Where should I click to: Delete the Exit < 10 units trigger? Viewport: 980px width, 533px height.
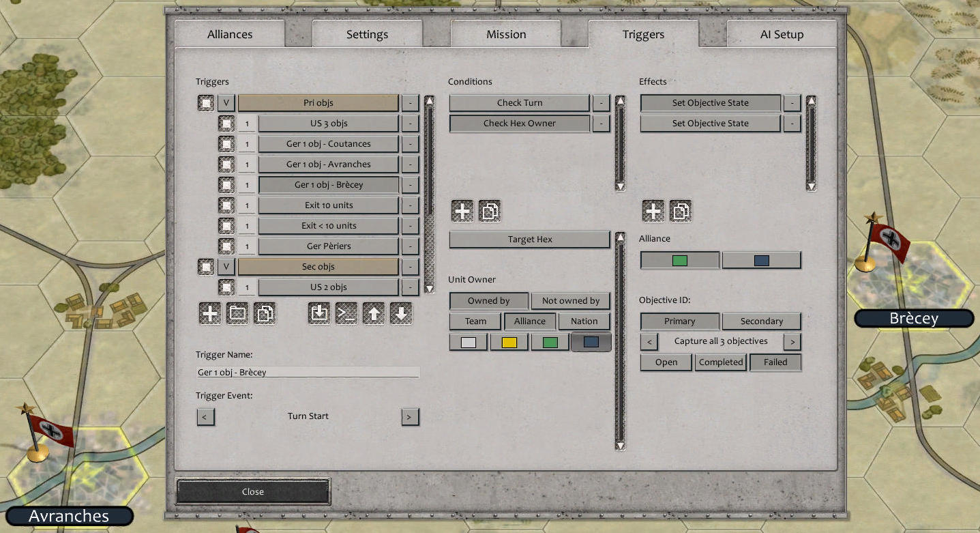[410, 226]
